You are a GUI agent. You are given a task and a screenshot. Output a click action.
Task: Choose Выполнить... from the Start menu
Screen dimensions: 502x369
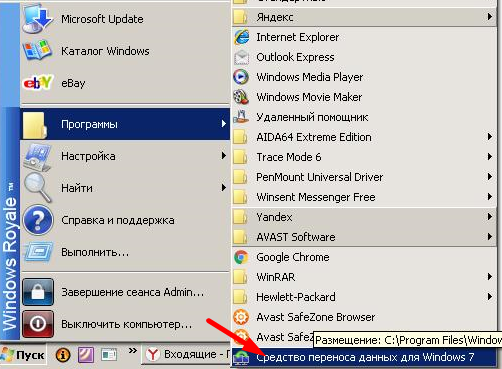(125, 252)
